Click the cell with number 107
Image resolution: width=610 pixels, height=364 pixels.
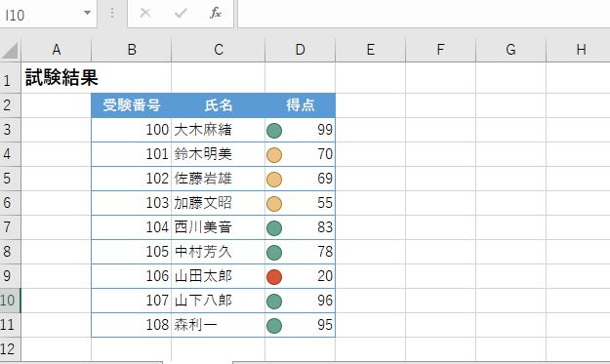[132, 301]
